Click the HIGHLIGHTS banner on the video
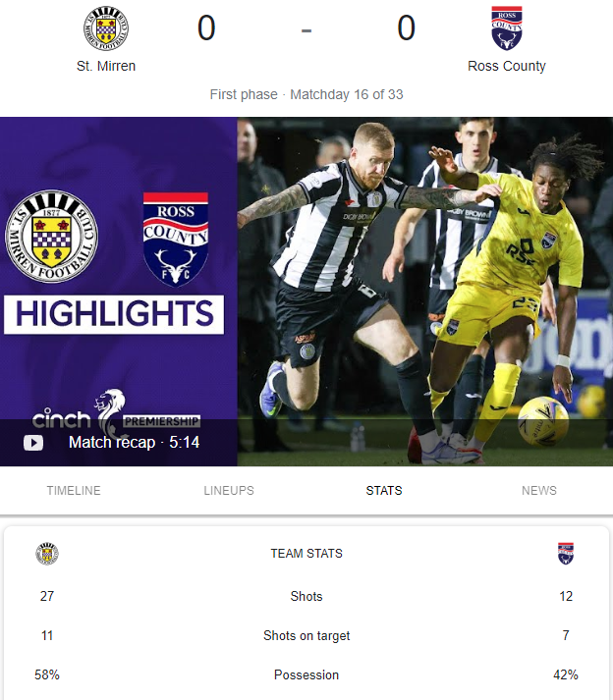The image size is (613, 700). pos(114,314)
